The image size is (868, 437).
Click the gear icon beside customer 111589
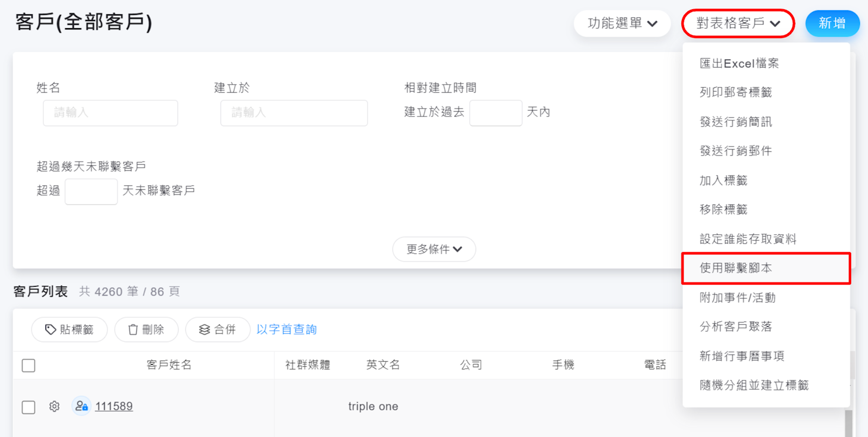pyautogui.click(x=54, y=406)
